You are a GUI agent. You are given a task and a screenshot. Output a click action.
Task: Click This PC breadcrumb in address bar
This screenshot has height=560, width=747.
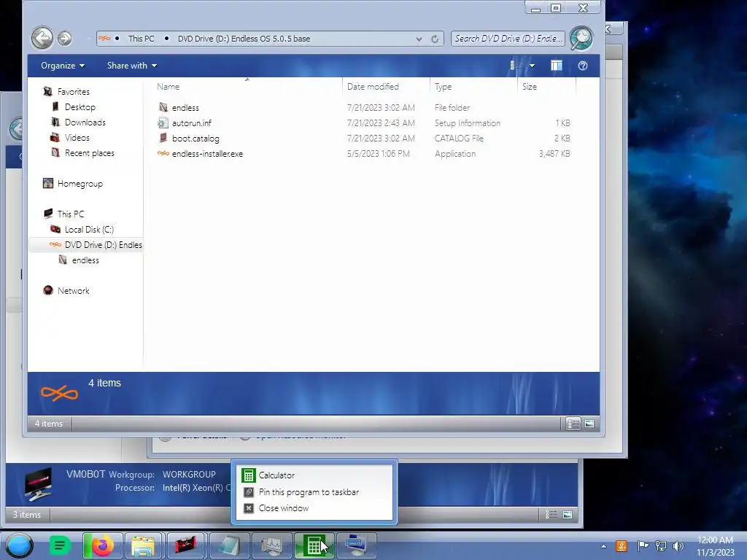[x=141, y=39]
